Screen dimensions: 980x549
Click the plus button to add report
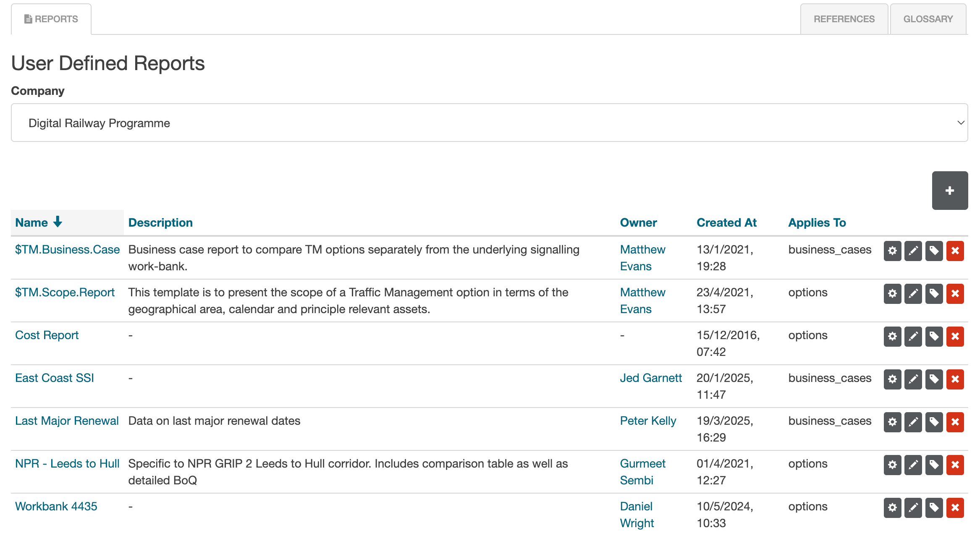[949, 191]
